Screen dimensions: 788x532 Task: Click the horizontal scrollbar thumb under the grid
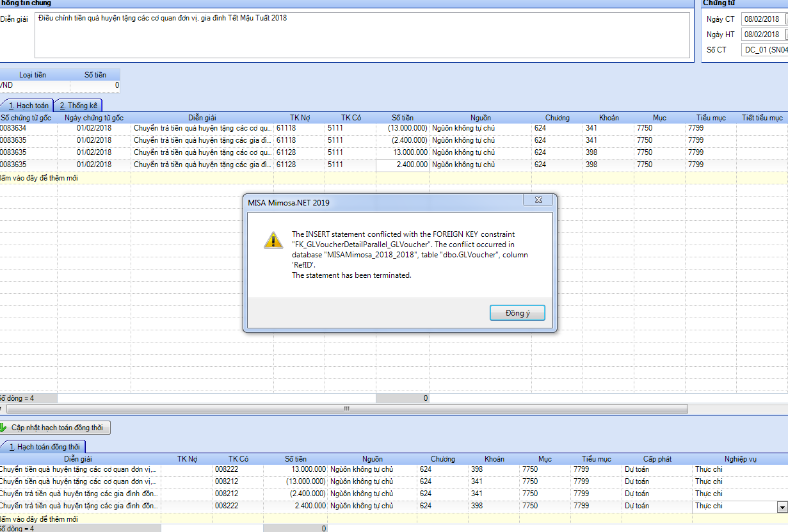346,408
